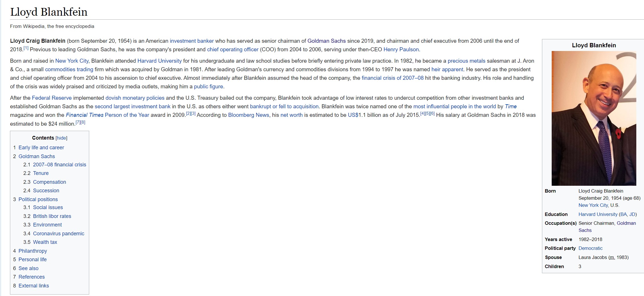Screen dimensions: 644x296
Task: Go to See also section
Action: click(x=28, y=268)
